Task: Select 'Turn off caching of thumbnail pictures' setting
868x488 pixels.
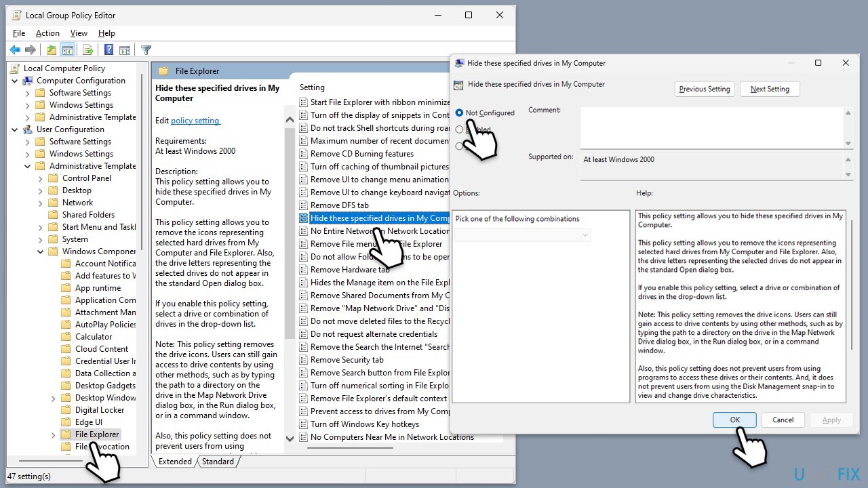Action: pos(380,167)
